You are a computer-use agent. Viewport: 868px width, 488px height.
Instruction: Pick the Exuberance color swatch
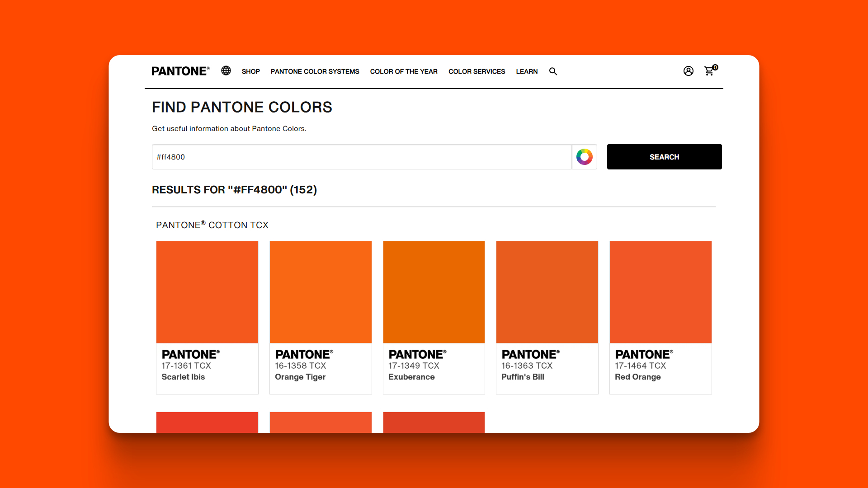(x=434, y=292)
